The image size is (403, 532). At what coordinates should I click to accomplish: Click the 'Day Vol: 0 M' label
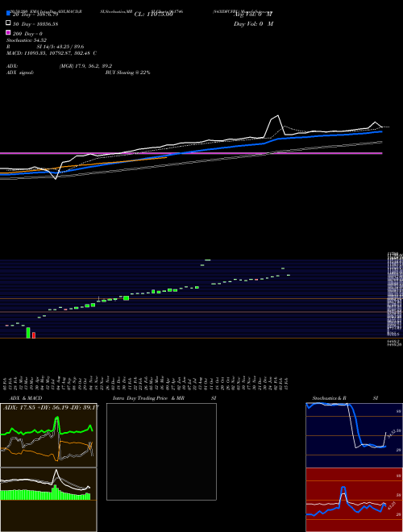coord(253,24)
